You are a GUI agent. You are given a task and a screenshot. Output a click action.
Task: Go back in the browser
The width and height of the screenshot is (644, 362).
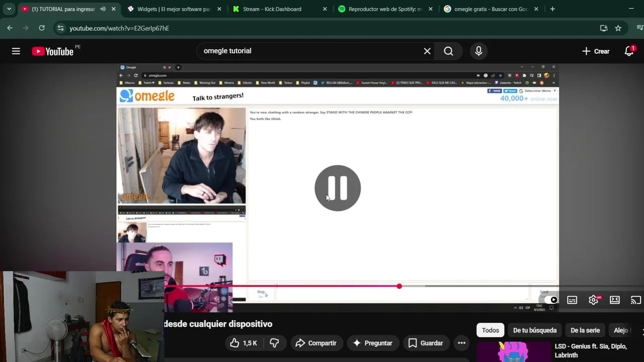10,28
